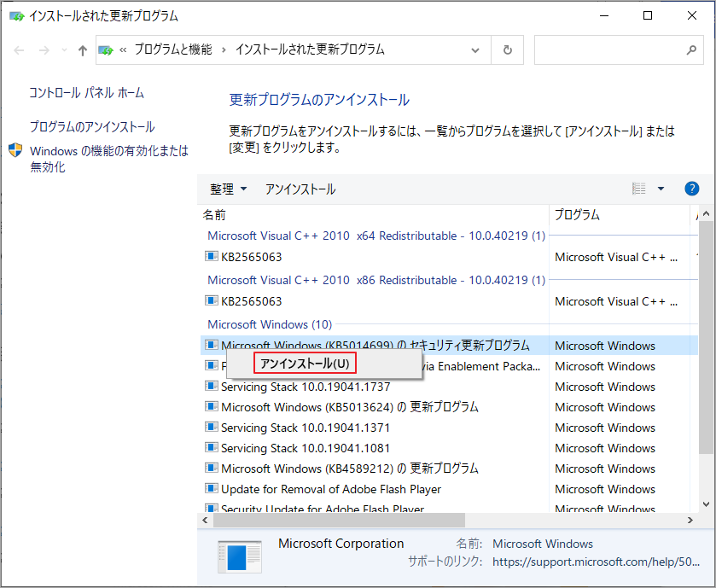Expand the address bar history dropdown
716x588 pixels.
tap(475, 50)
